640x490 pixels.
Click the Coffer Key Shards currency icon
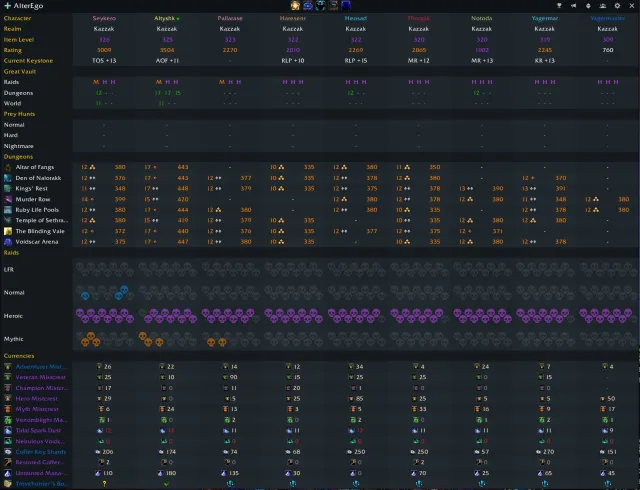click(x=8, y=452)
